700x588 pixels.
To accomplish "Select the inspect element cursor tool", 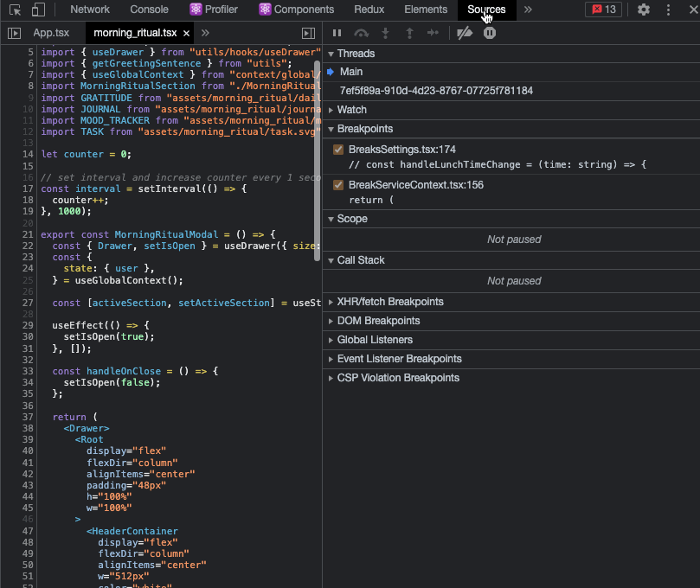I will click(x=13, y=9).
